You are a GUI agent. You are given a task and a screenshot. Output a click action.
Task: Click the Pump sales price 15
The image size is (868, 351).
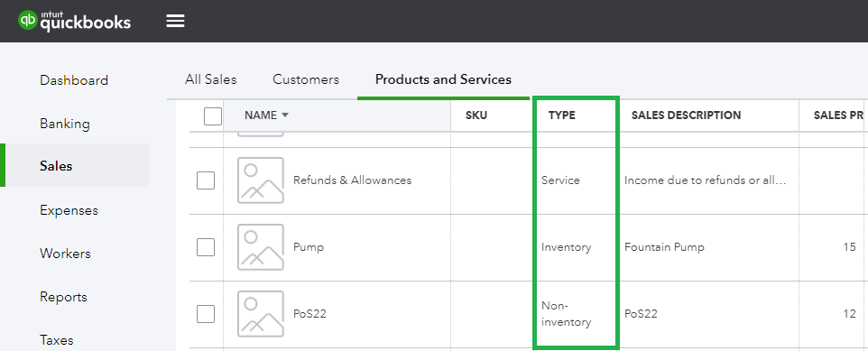pos(850,247)
